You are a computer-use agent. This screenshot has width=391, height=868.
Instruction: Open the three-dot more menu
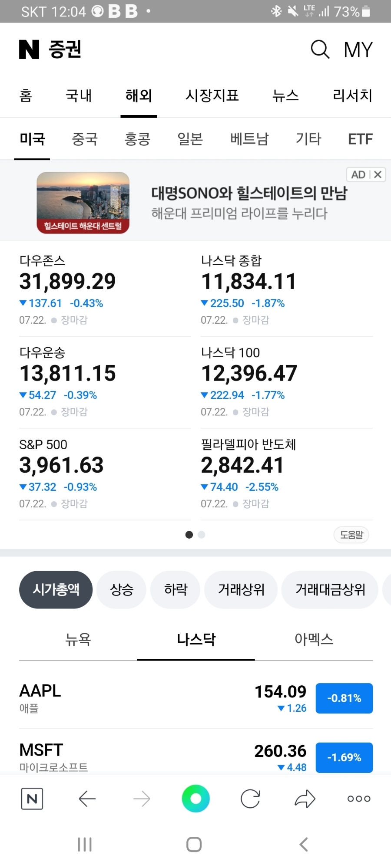click(x=359, y=799)
